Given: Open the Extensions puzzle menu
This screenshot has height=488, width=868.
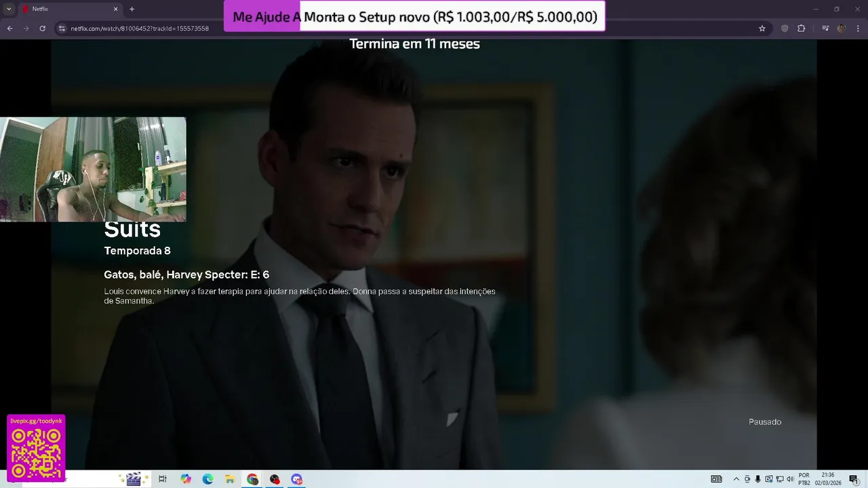Looking at the screenshot, I should pyautogui.click(x=801, y=28).
